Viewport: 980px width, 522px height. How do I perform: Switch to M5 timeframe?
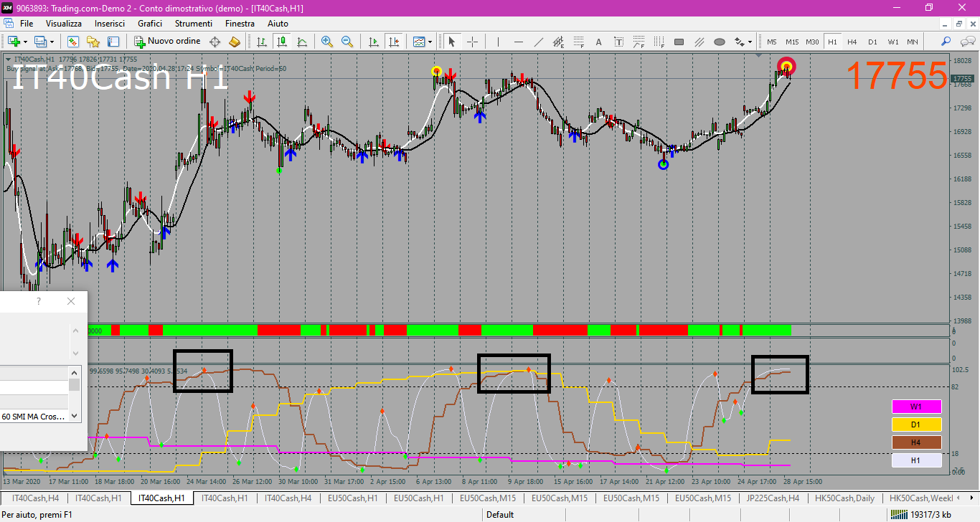pyautogui.click(x=772, y=42)
